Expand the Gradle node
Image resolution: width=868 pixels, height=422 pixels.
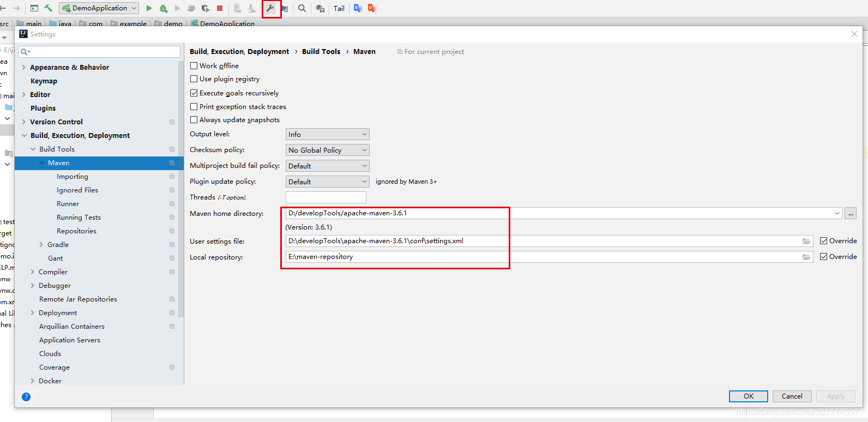point(41,245)
